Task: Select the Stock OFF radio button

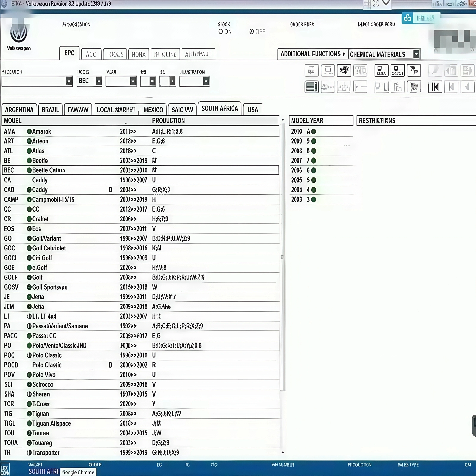Action: pyautogui.click(x=251, y=32)
